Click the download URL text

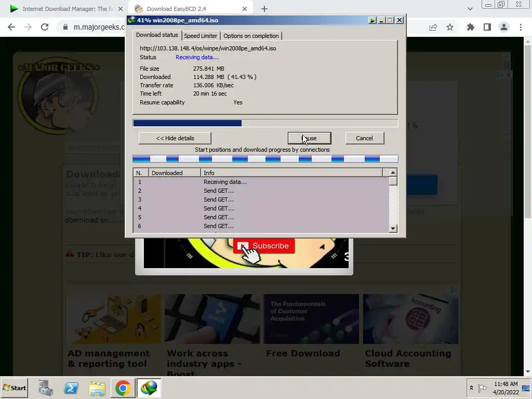click(208, 48)
